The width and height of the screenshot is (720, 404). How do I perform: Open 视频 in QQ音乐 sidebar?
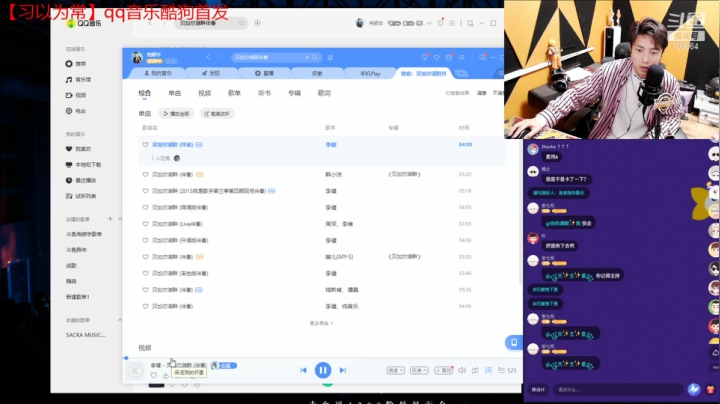[x=76, y=95]
